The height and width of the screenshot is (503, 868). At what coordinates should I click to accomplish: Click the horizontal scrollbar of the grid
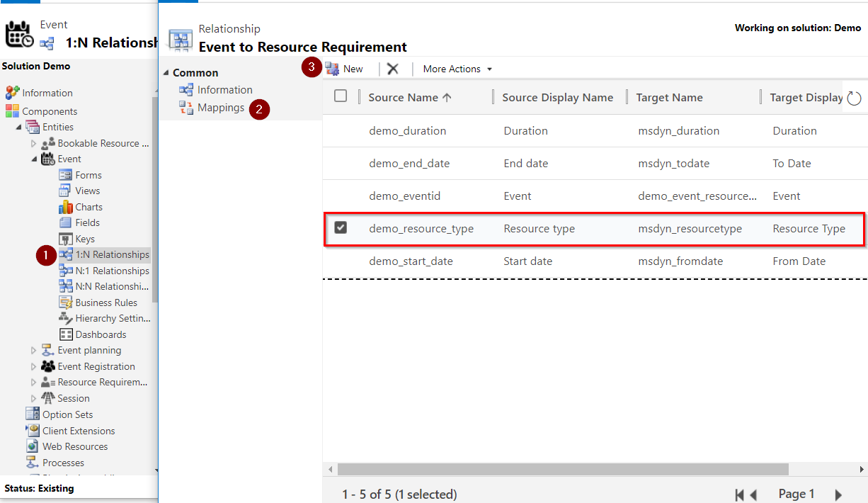563,470
